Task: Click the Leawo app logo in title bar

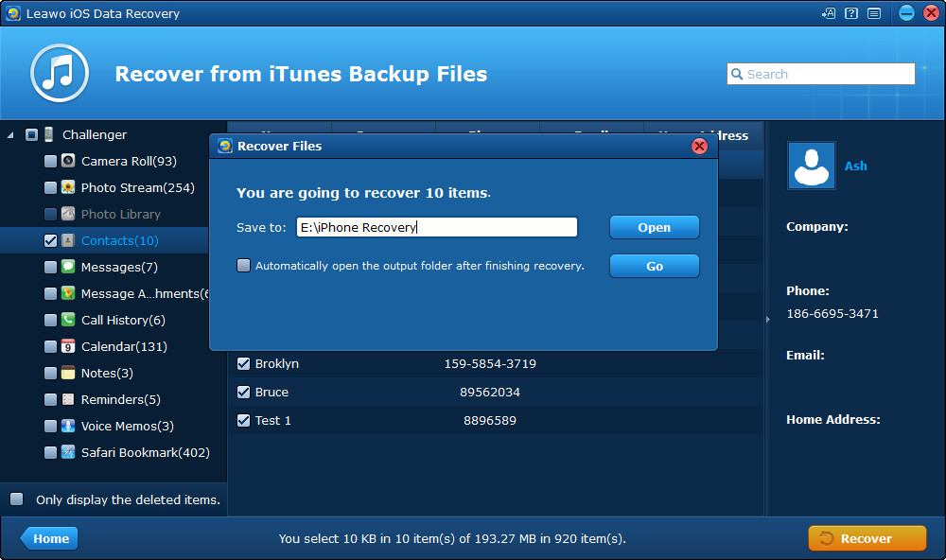Action: click(x=13, y=13)
